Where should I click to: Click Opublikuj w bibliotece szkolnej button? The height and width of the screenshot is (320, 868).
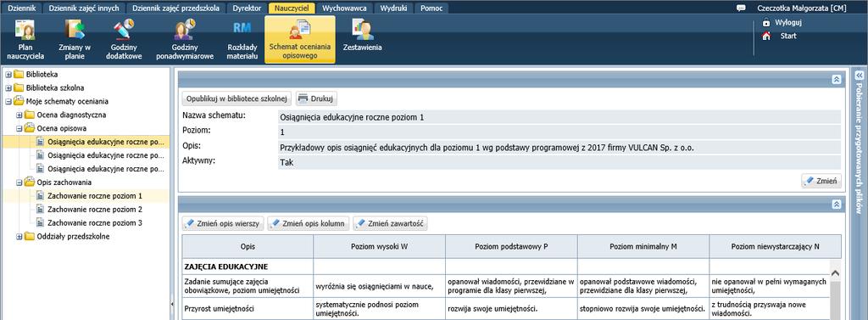pyautogui.click(x=236, y=98)
